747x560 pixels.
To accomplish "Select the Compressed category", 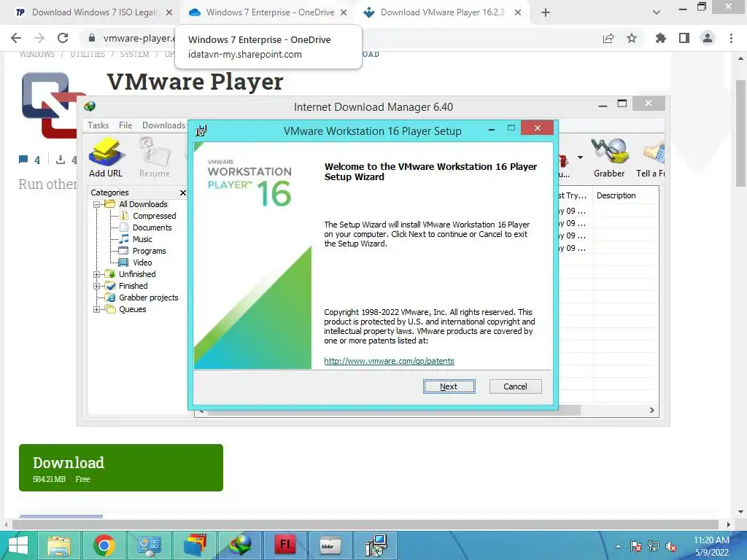I will tap(154, 216).
